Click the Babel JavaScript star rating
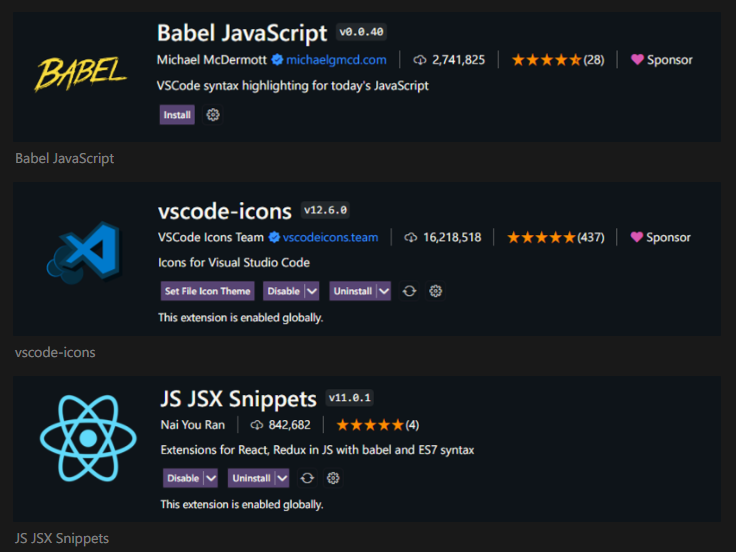 coord(558,60)
